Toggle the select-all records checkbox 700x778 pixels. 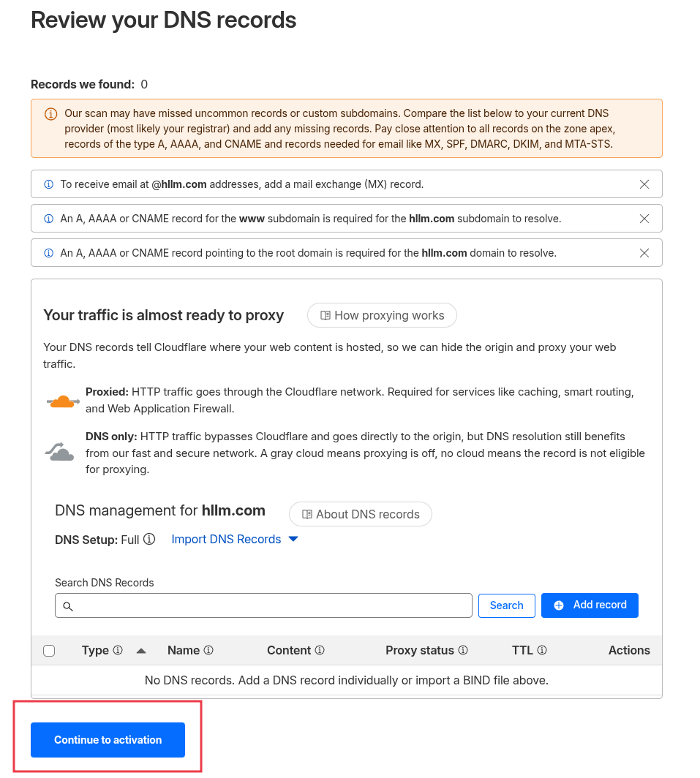49,651
